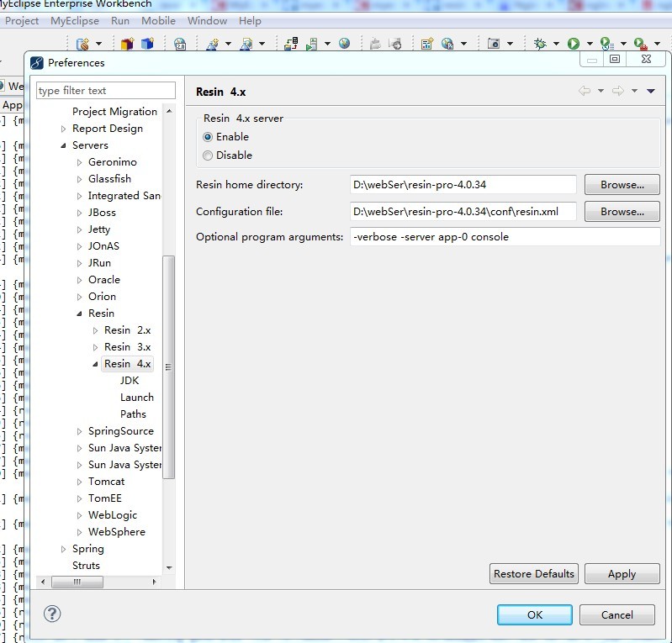
Task: Open the Help menu
Action: 250,21
